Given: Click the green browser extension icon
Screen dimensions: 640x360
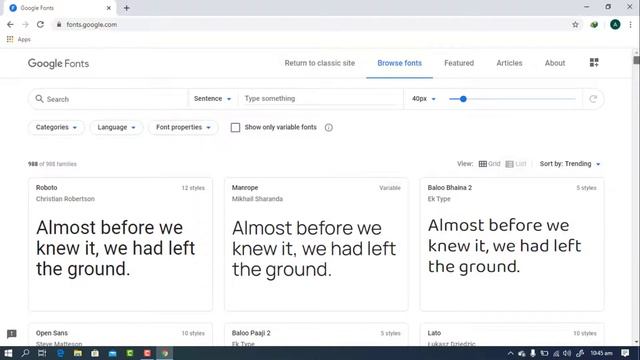Looking at the screenshot, I should click(594, 24).
